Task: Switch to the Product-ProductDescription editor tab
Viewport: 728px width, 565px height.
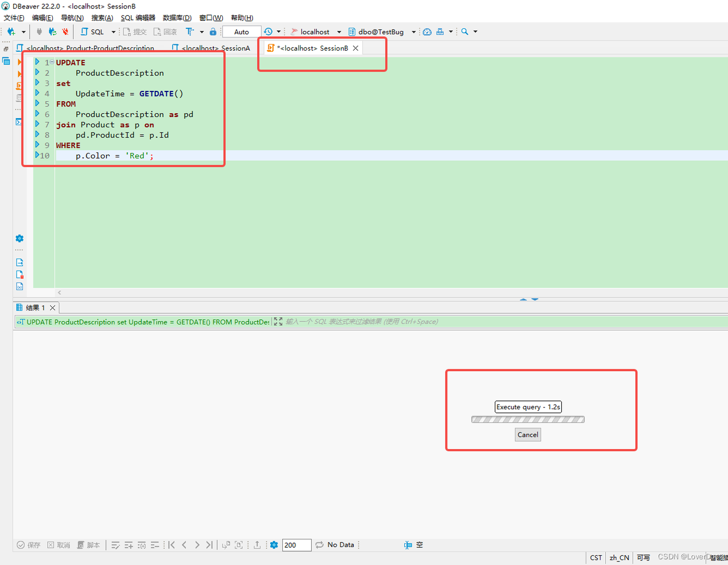Action: (85, 48)
